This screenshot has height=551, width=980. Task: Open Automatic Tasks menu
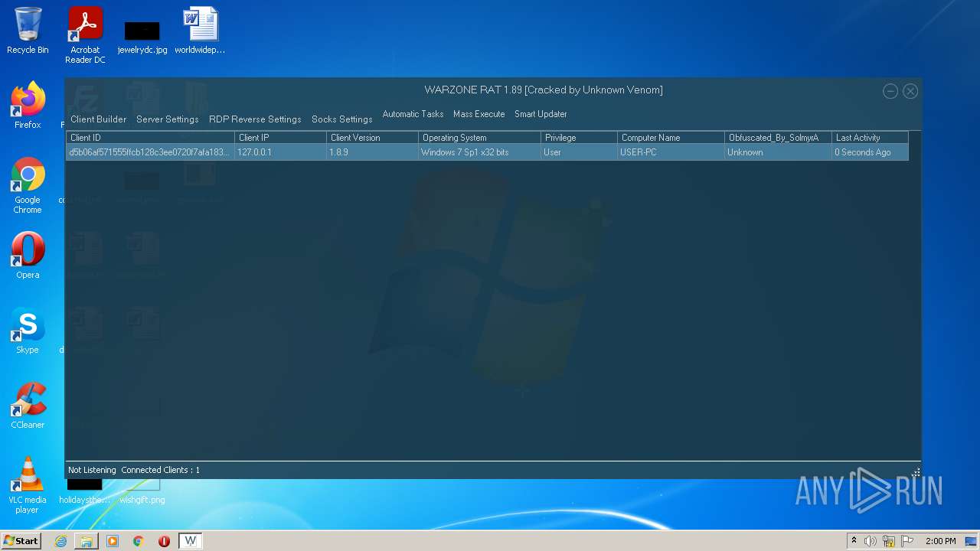[x=413, y=114]
